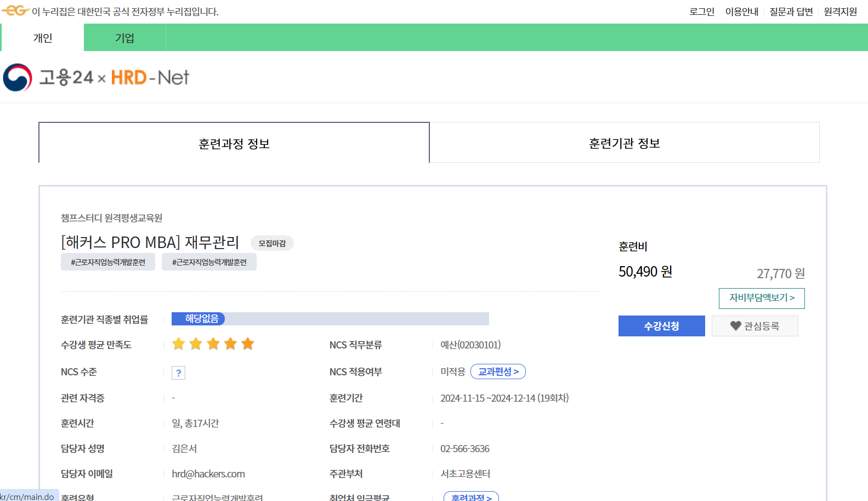Click the e-Government logo icon

15,10
